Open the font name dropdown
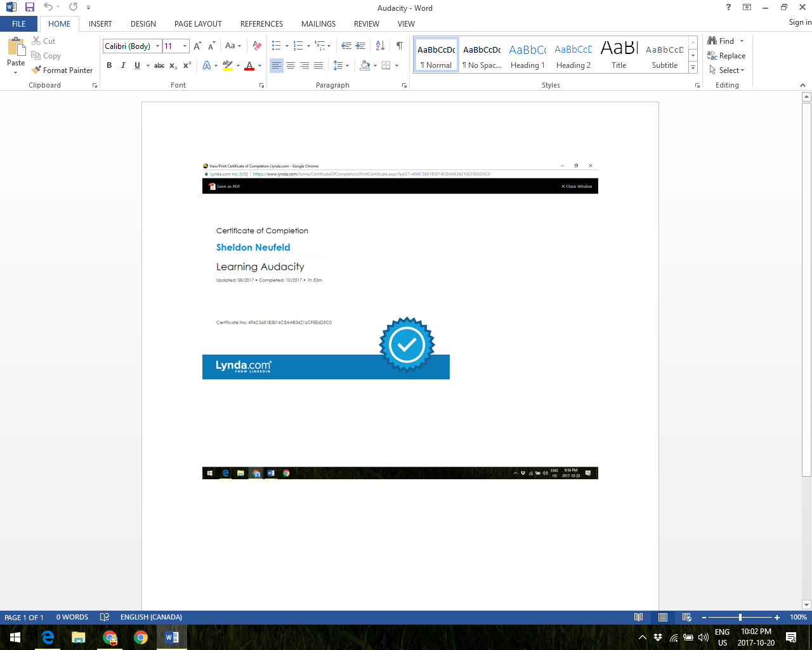812x650 pixels. (158, 46)
